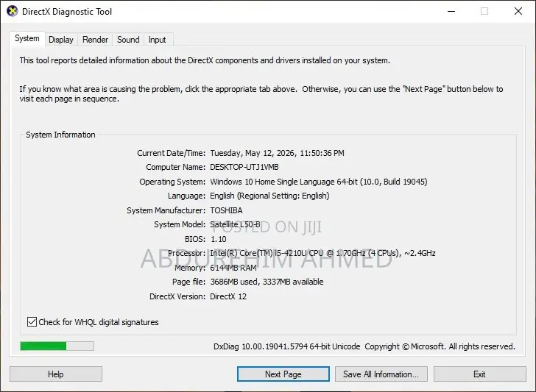Click the Computer Name label
This screenshot has width=536, height=392.
pos(176,167)
